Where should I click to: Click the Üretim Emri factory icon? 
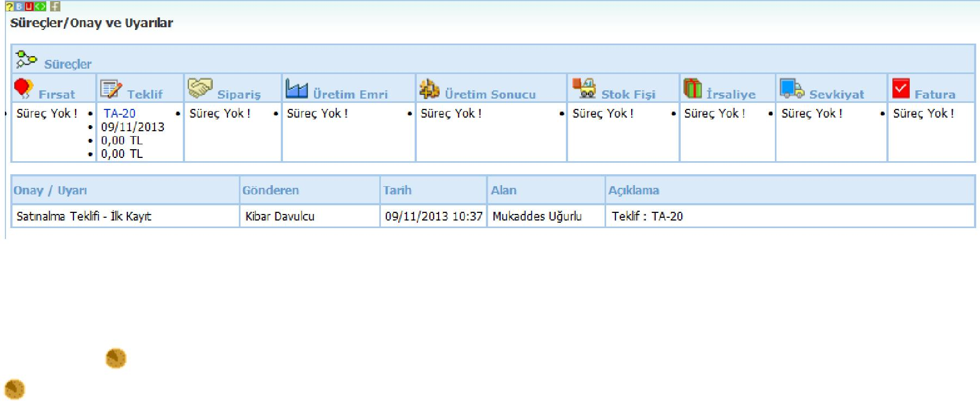297,88
